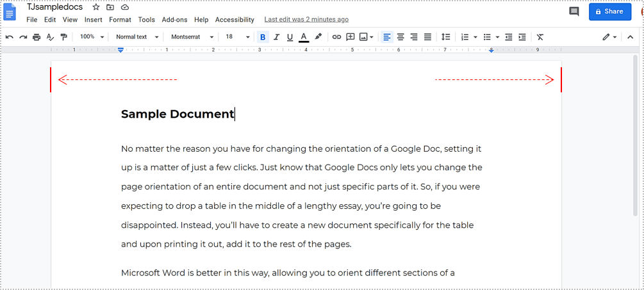Click the Add comment icon in toolbar
Viewport: 644px width, 290px height.
coord(350,37)
